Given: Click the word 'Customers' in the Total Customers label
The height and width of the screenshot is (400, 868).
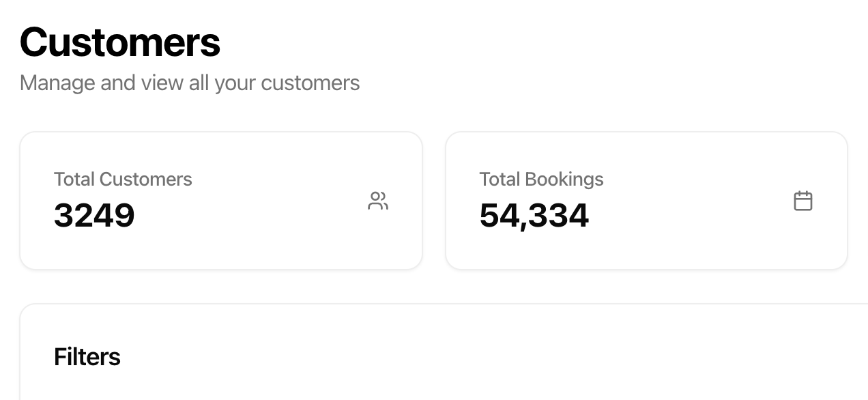Looking at the screenshot, I should (x=146, y=180).
